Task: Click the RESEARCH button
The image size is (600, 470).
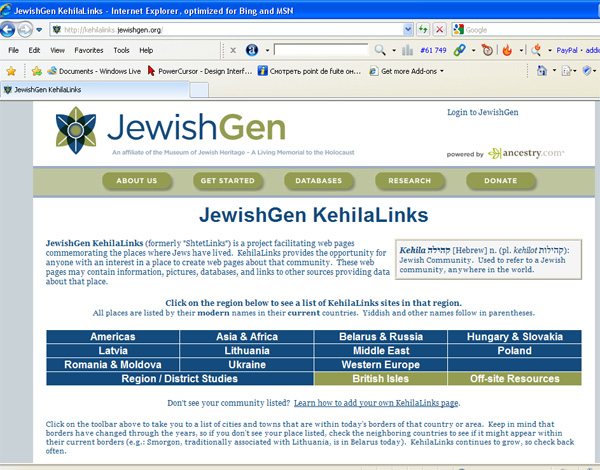Action: pos(409,181)
